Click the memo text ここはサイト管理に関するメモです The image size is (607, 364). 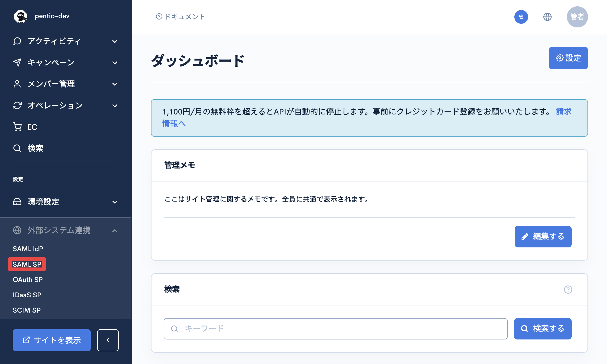(267, 199)
